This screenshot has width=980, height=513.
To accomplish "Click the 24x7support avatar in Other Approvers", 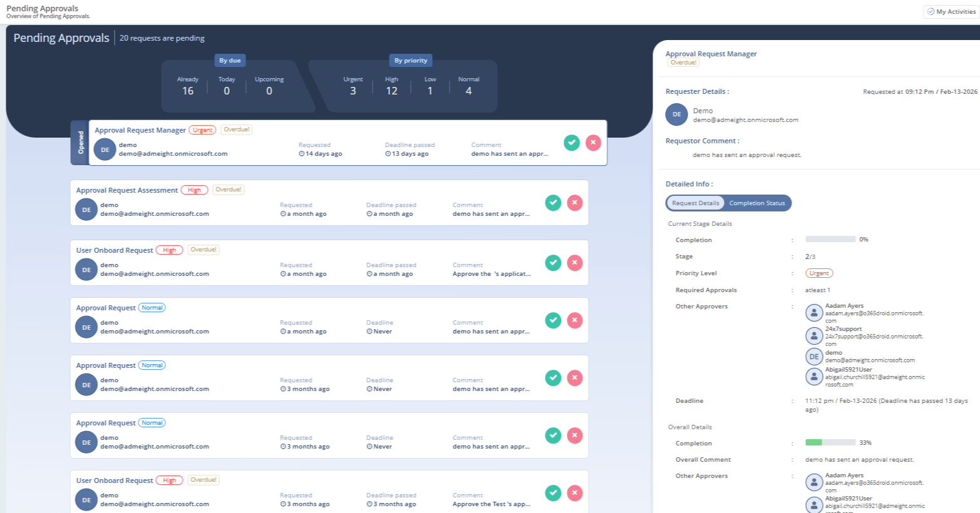I will pyautogui.click(x=814, y=335).
